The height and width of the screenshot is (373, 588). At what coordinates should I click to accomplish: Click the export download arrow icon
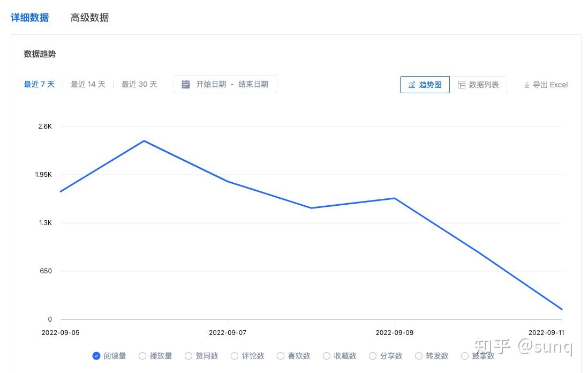pos(526,85)
